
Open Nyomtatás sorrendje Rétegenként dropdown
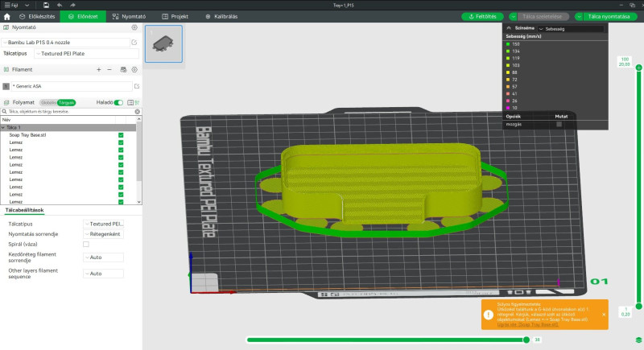(104, 234)
